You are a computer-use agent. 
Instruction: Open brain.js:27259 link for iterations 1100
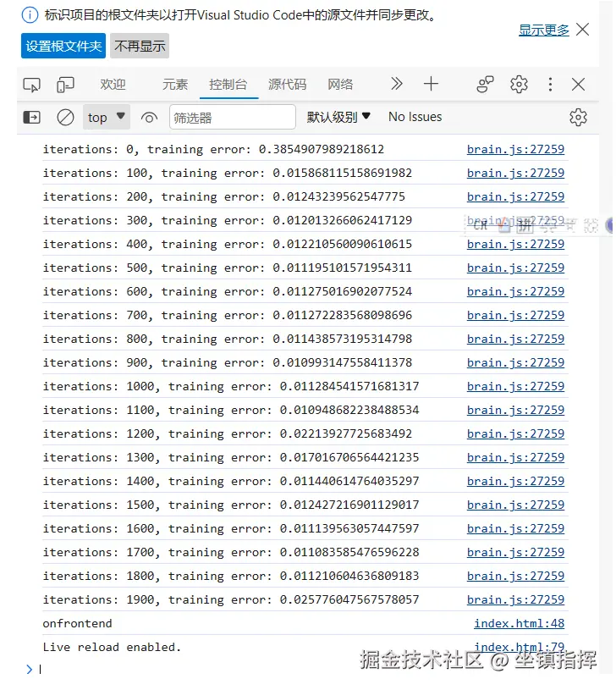click(515, 410)
